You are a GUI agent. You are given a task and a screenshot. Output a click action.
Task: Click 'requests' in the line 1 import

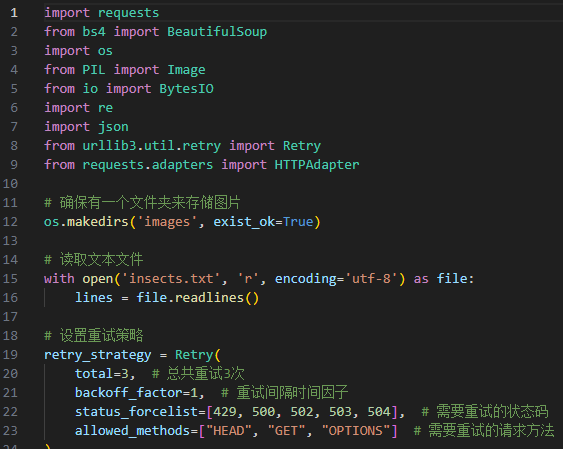tap(129, 13)
